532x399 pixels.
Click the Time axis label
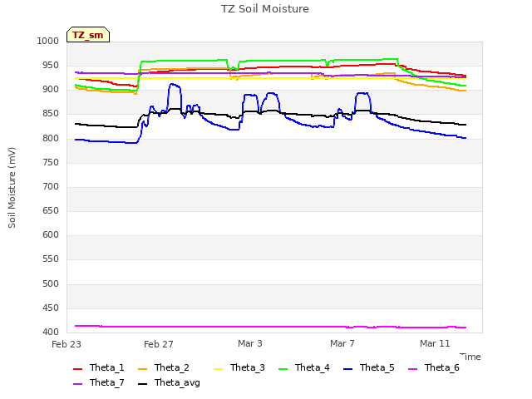[470, 357]
